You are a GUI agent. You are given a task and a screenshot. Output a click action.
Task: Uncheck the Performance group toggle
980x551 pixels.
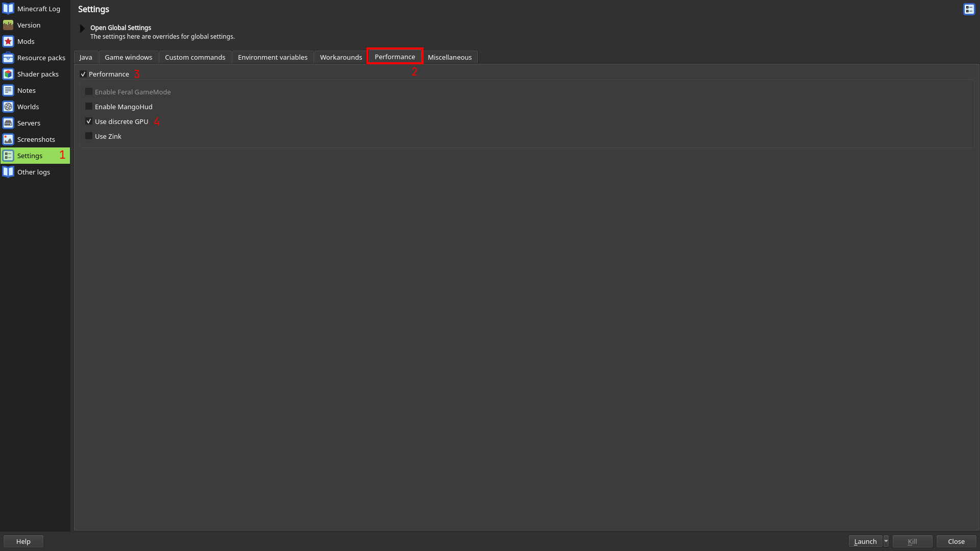click(83, 74)
